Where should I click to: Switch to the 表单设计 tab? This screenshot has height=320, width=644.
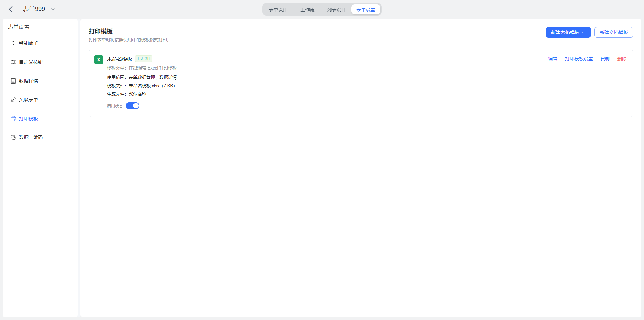click(x=278, y=10)
